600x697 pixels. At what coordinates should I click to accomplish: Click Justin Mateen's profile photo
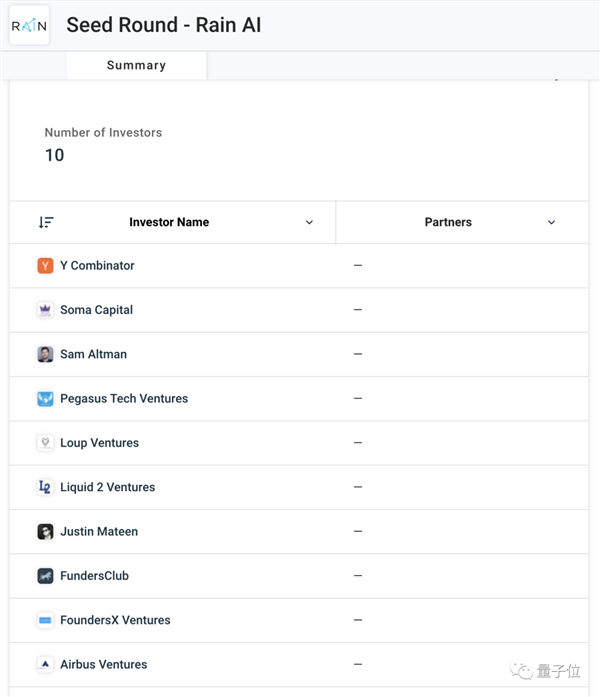click(45, 532)
